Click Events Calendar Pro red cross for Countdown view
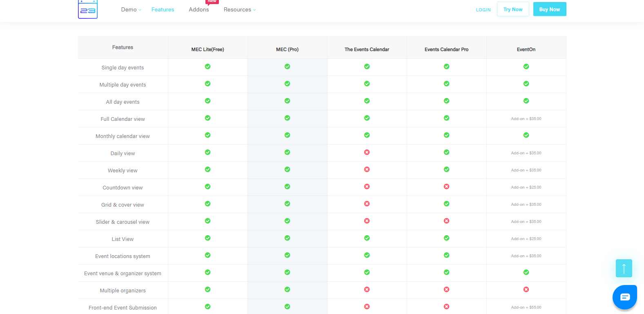 click(x=446, y=187)
